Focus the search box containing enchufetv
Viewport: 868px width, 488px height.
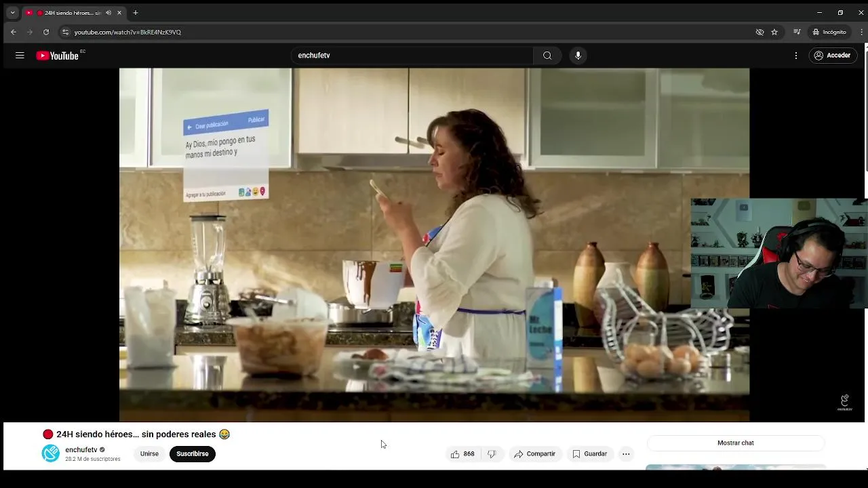click(x=412, y=56)
